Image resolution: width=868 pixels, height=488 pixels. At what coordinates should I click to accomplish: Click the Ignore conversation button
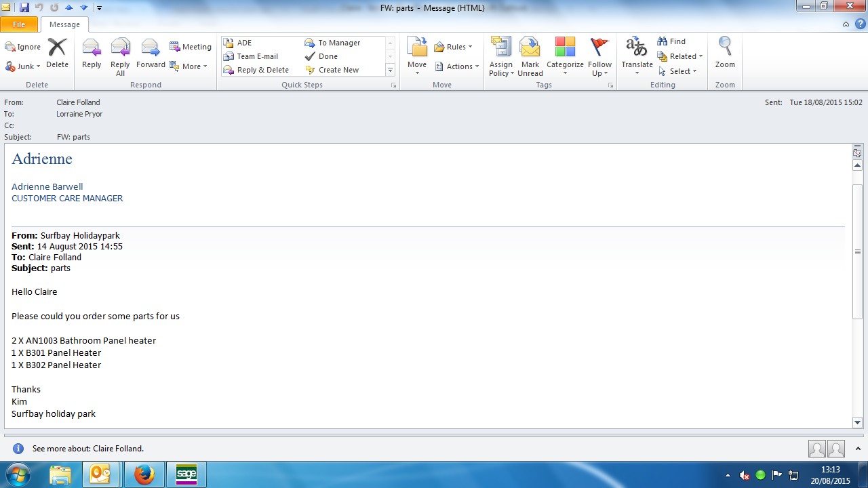point(23,47)
